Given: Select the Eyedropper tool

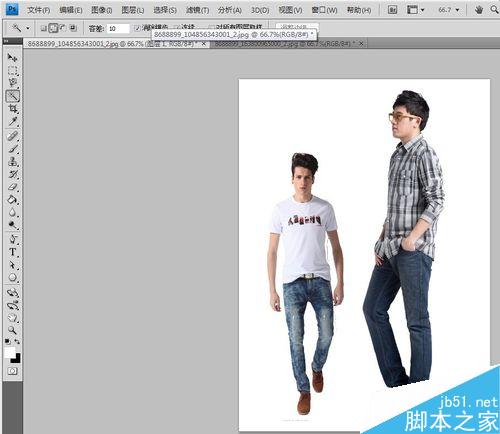Looking at the screenshot, I should (x=12, y=121).
